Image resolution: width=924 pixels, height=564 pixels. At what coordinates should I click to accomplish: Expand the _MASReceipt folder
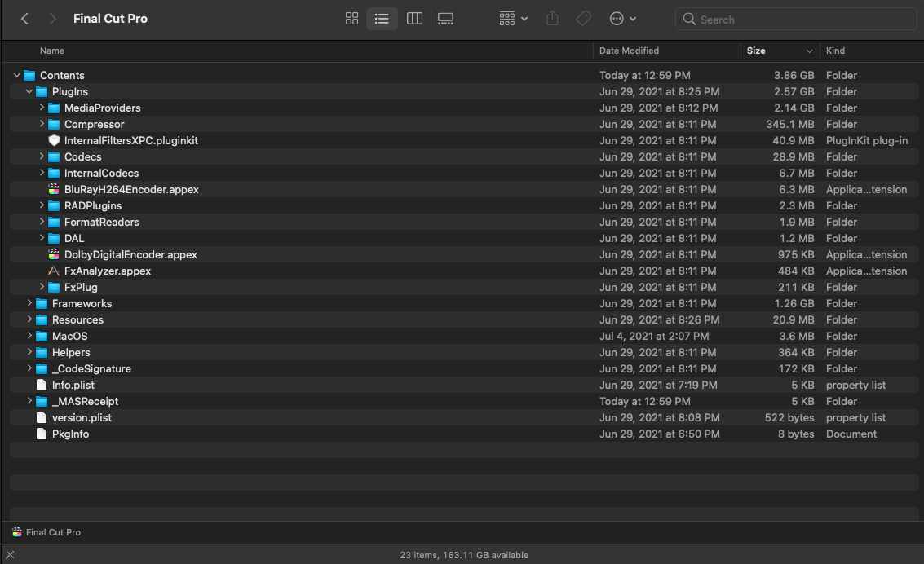click(x=29, y=401)
